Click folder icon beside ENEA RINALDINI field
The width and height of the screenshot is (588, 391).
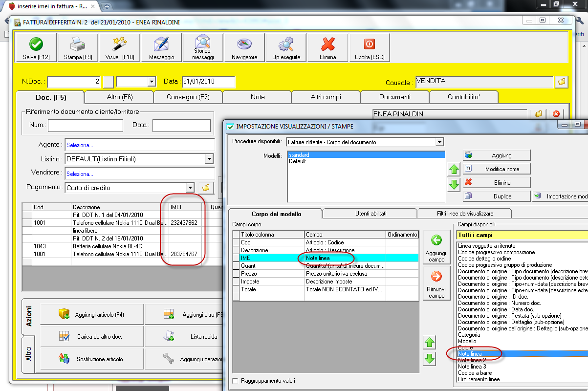538,114
